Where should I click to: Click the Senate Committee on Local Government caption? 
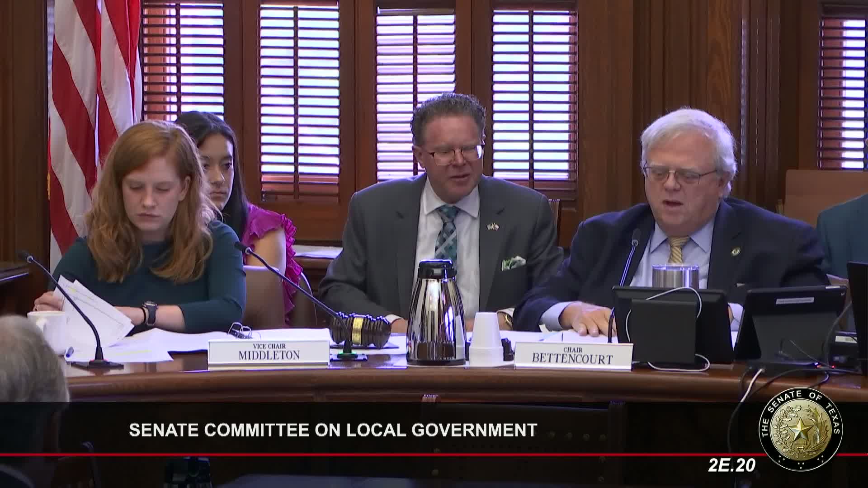click(x=333, y=430)
